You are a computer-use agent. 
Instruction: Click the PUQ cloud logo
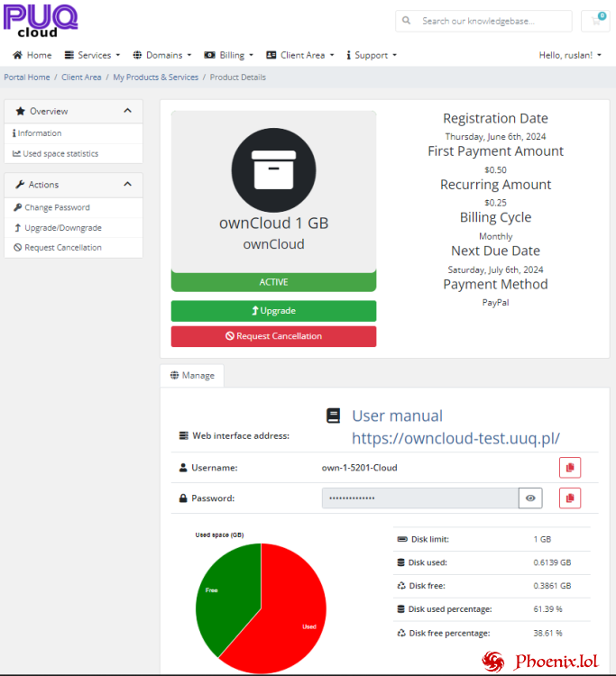pyautogui.click(x=41, y=21)
